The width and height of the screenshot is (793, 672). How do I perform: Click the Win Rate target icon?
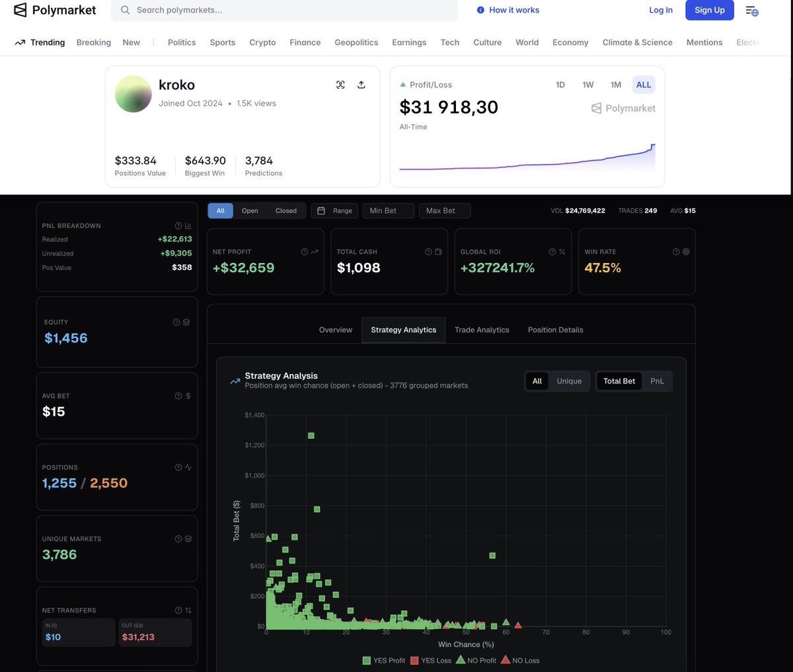coord(686,252)
